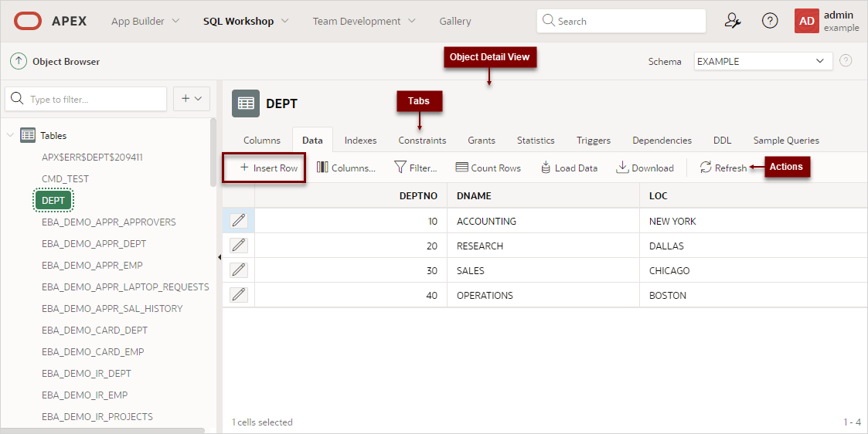Click the Columns... toolbar button

[346, 168]
